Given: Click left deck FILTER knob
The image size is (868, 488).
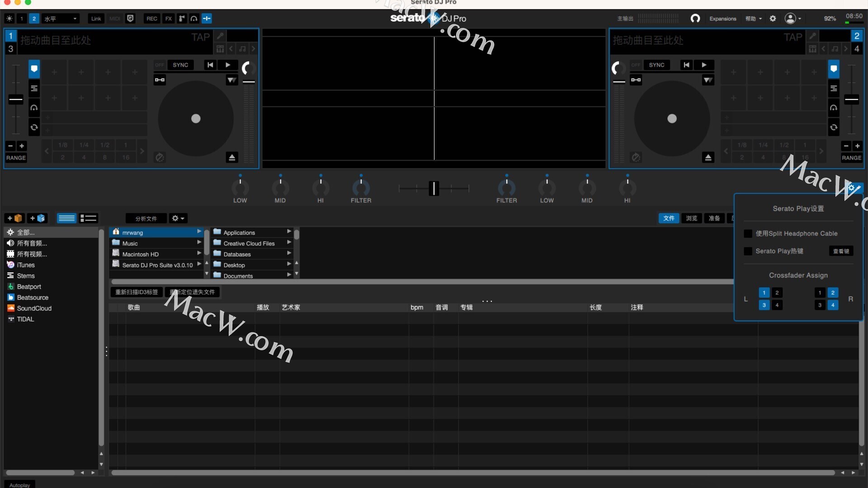Looking at the screenshot, I should tap(361, 188).
